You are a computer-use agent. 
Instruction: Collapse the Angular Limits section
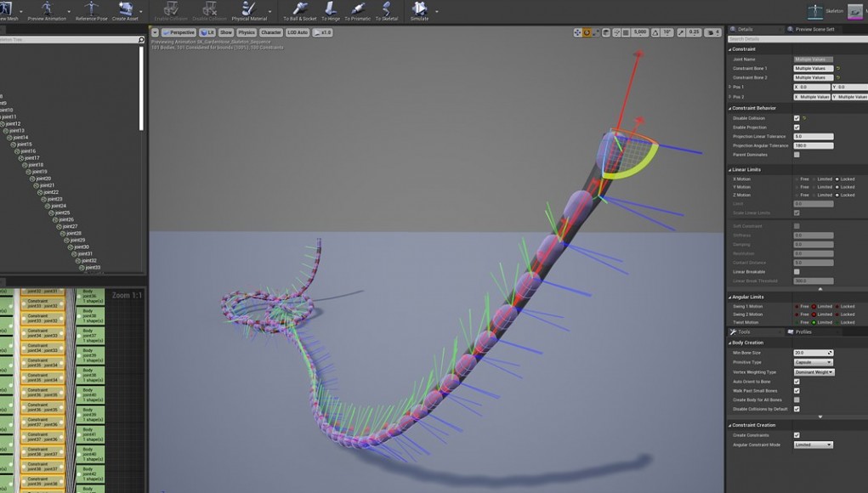730,297
